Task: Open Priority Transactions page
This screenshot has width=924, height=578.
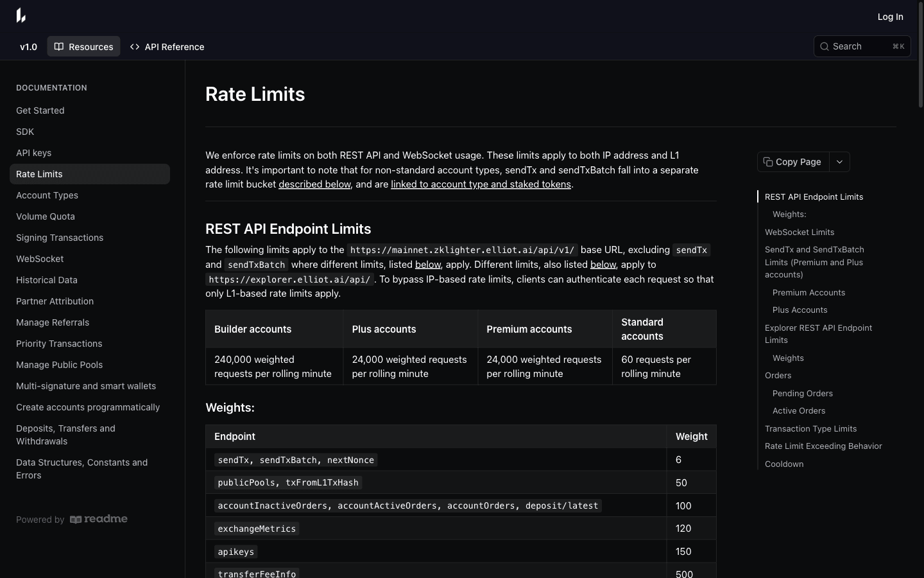Action: [90, 344]
